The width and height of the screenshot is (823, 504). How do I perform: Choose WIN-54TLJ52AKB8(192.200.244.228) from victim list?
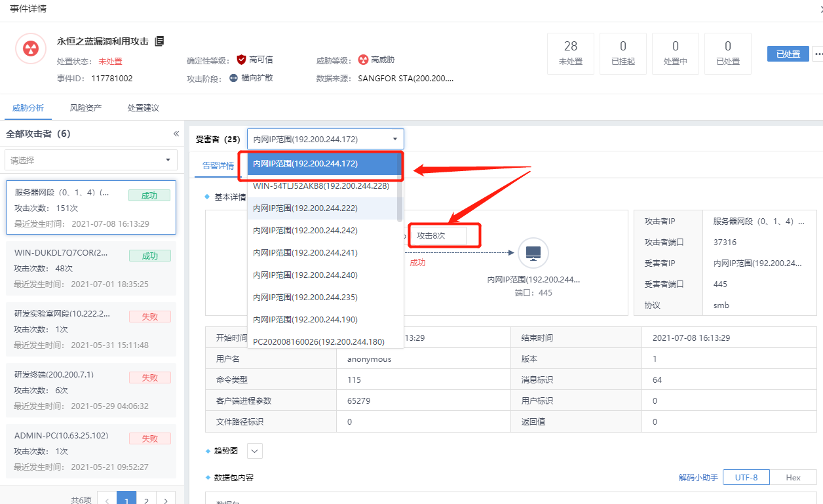[321, 186]
